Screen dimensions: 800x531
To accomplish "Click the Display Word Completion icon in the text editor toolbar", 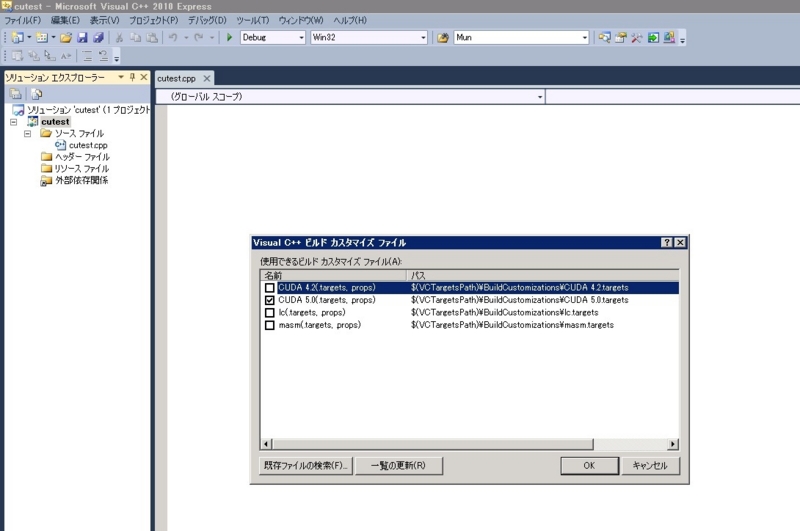I will click(x=66, y=56).
